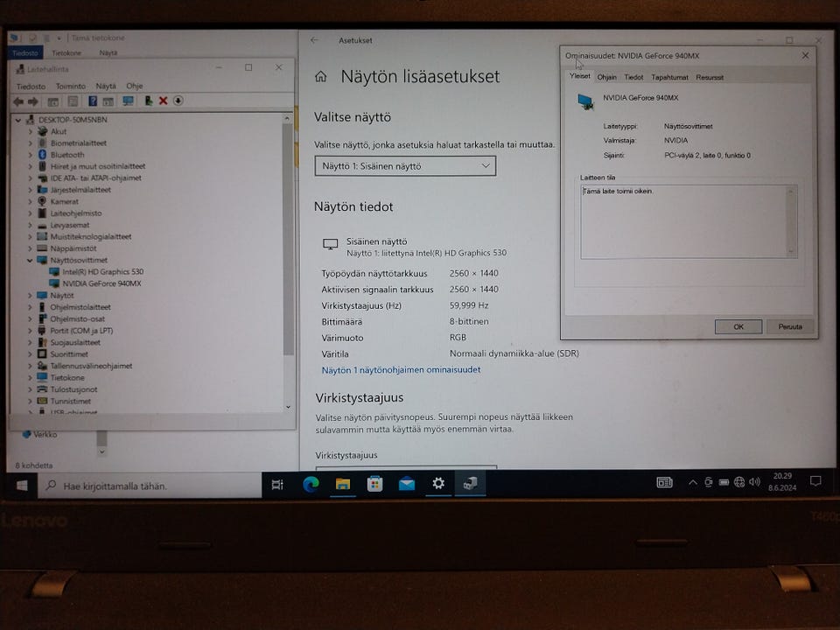The image size is (840, 630).
Task: Click the Windows Start button
Action: pyautogui.click(x=22, y=486)
